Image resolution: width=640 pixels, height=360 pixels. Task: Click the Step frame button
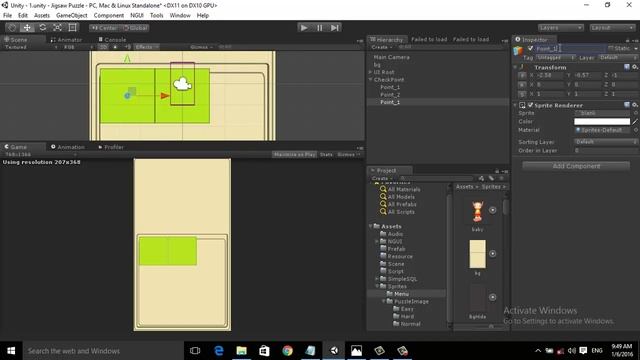coord(335,28)
